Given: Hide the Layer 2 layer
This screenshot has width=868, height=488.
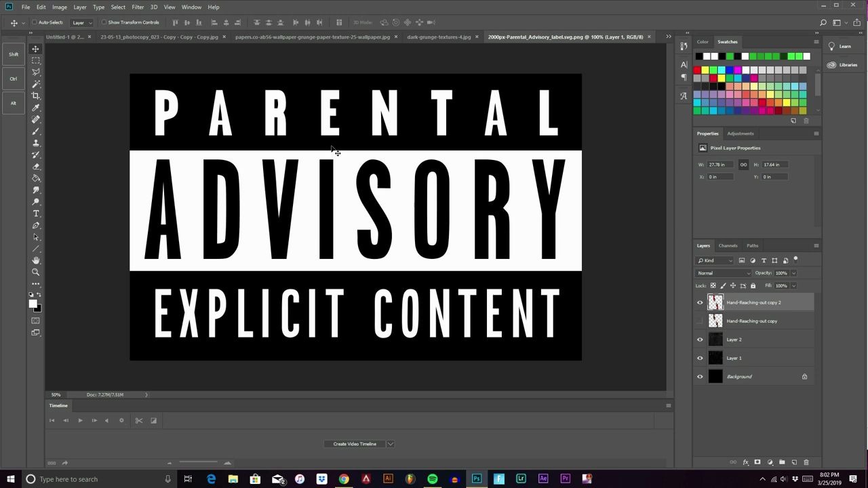Looking at the screenshot, I should click(701, 340).
